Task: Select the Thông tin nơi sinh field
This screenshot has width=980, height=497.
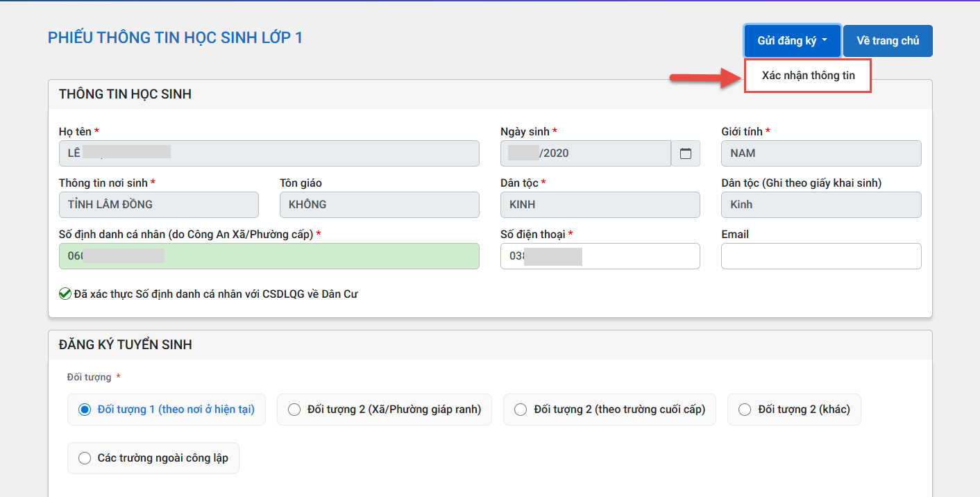Action: (x=159, y=205)
